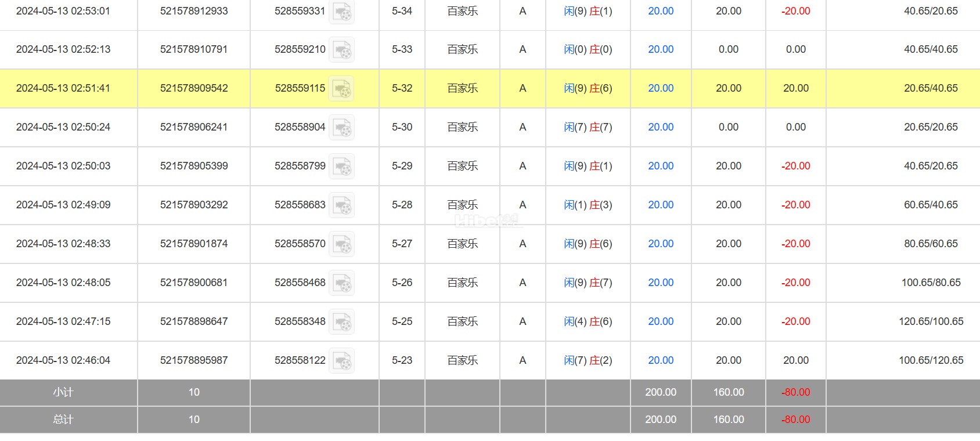Open video replay icon for round 528558348
Viewport: 980px width, 441px height.
342,322
